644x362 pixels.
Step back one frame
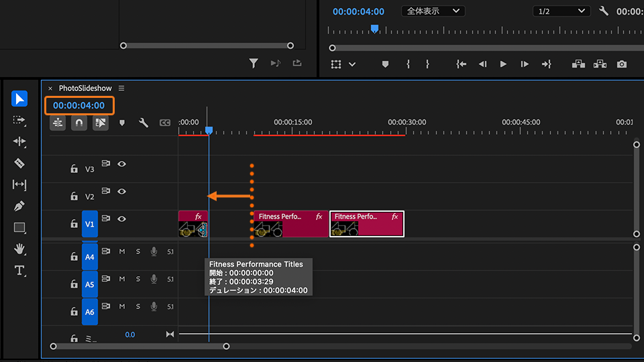tap(482, 64)
